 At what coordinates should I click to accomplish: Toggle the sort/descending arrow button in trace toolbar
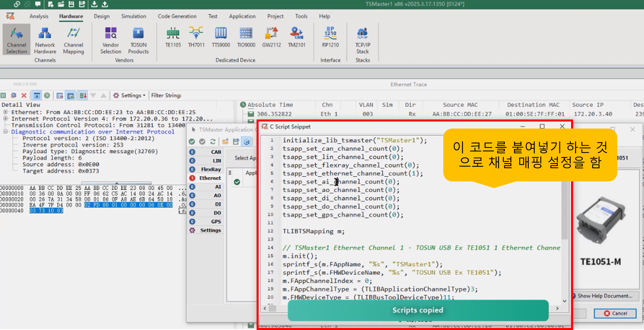[83, 95]
